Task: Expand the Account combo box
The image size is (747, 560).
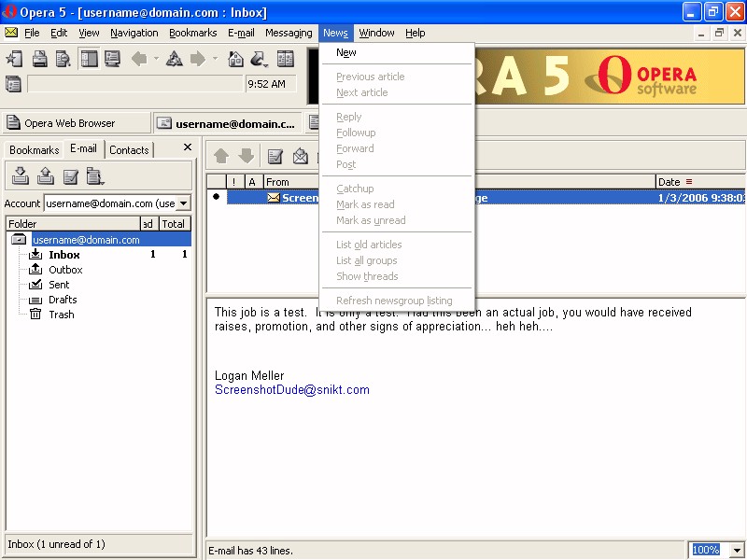Action: [183, 203]
